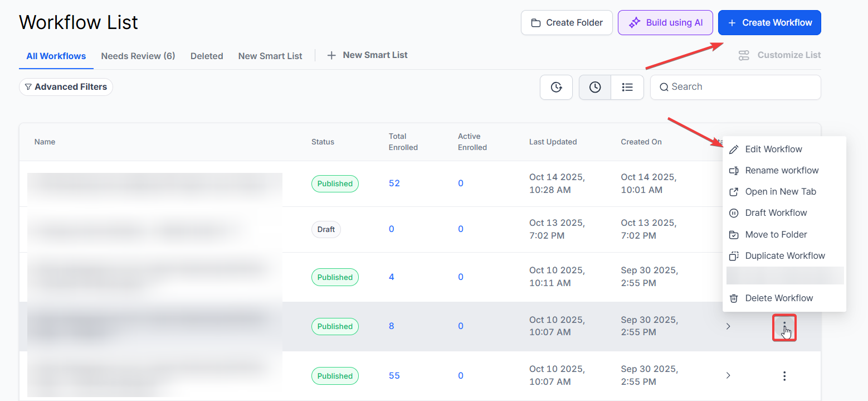Click the Create Workflow button
This screenshot has width=868, height=401.
coord(769,23)
